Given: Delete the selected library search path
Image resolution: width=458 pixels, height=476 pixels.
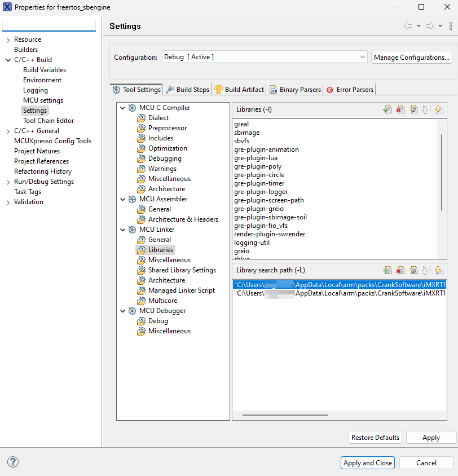Looking at the screenshot, I should coord(400,270).
